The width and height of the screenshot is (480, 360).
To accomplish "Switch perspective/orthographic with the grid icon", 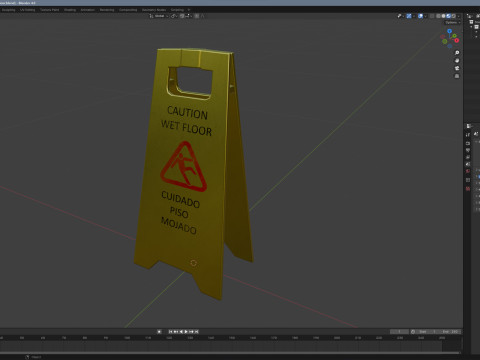I will pyautogui.click(x=457, y=76).
